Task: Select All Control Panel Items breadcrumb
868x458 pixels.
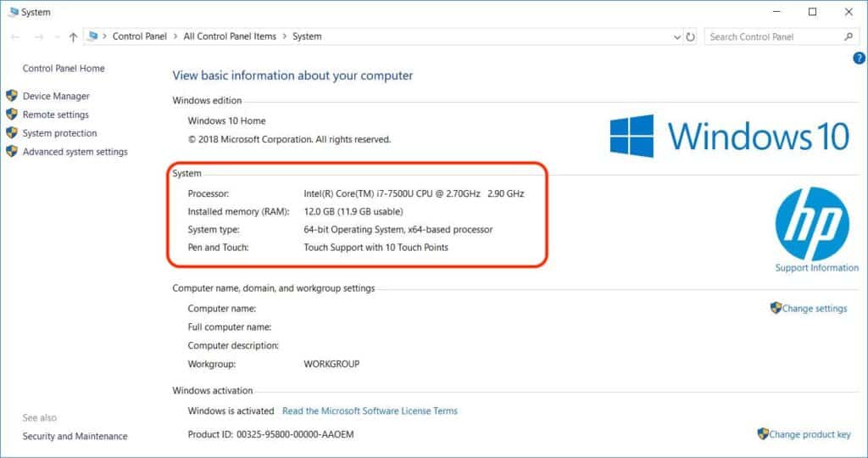Action: [230, 36]
